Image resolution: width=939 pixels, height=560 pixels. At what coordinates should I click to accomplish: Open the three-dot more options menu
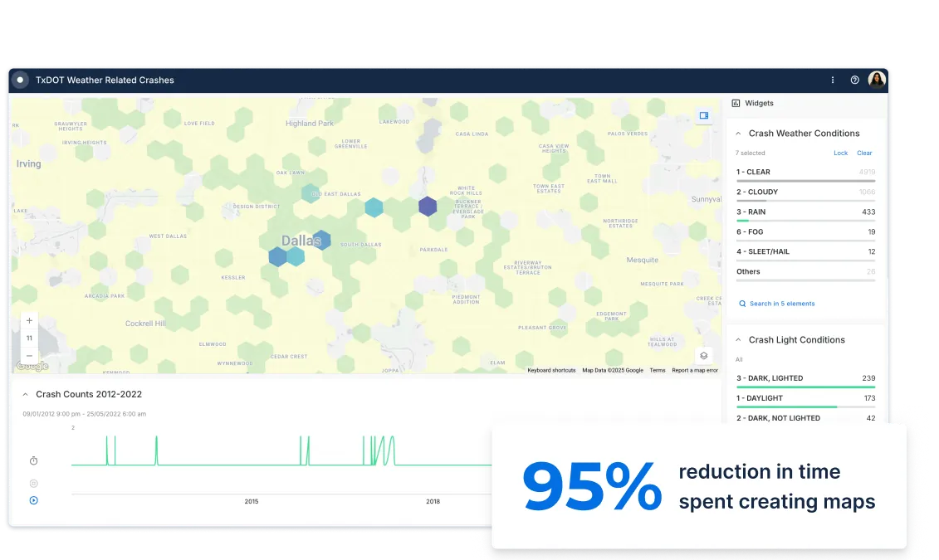tap(833, 80)
